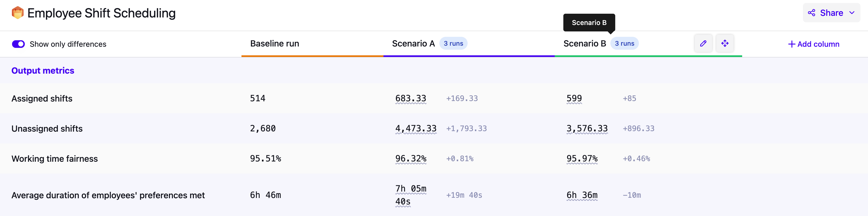Click the Add column link

pyautogui.click(x=818, y=44)
